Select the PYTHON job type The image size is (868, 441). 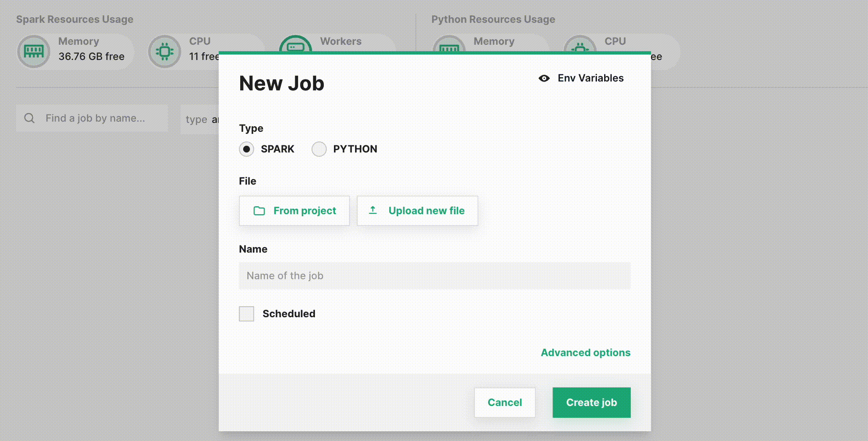(319, 149)
